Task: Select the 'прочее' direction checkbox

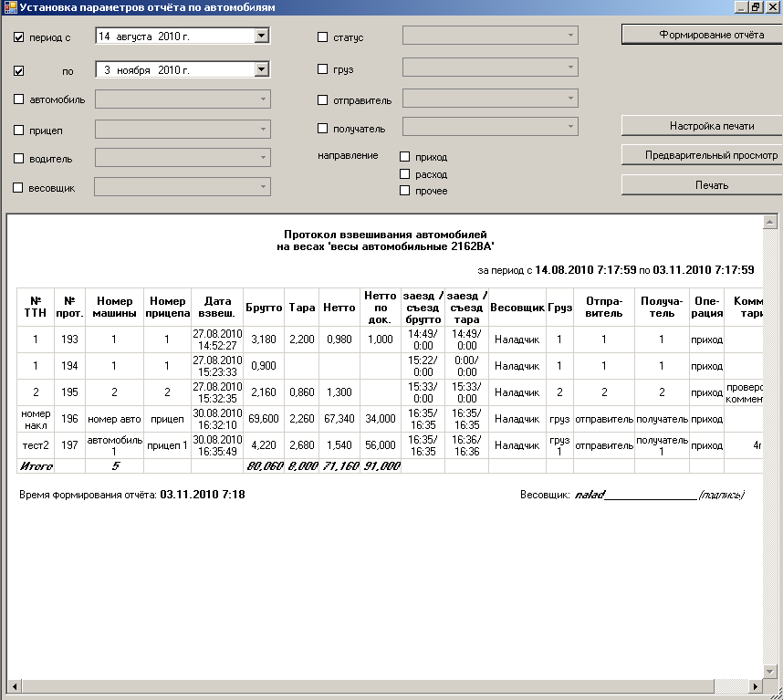Action: click(x=405, y=190)
